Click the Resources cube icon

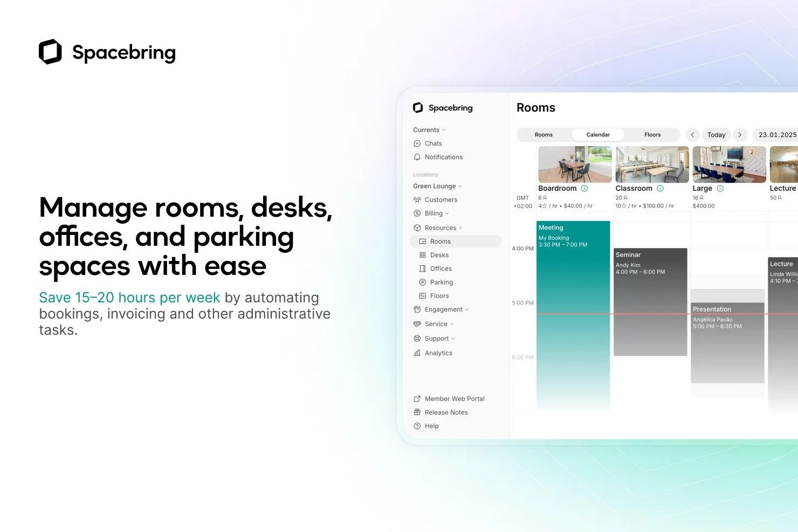pos(417,228)
